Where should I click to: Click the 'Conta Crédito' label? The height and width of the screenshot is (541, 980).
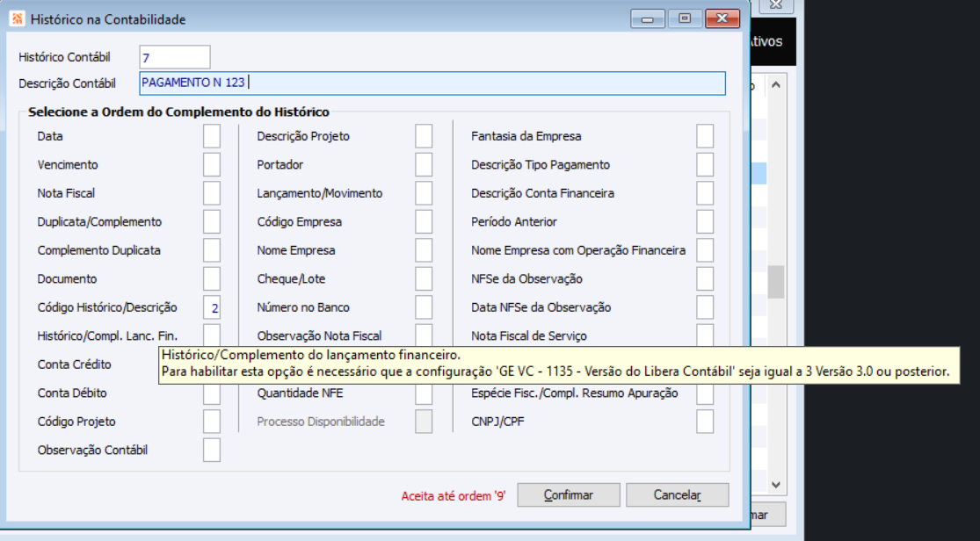(x=75, y=364)
